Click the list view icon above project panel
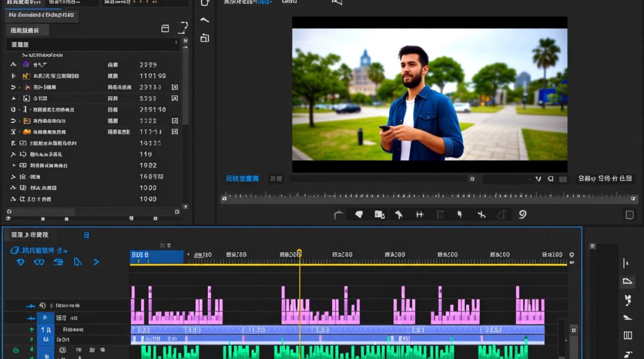 pos(165,29)
